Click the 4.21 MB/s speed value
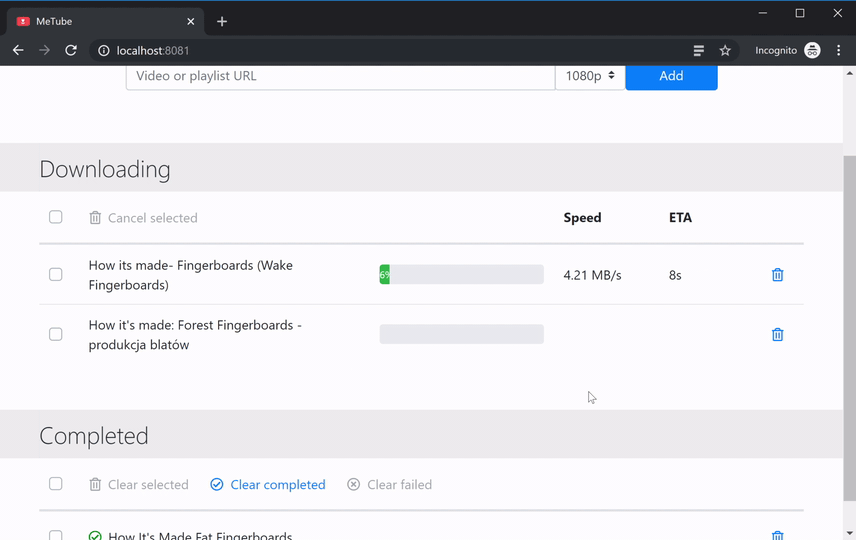The height and width of the screenshot is (540, 856). (592, 275)
